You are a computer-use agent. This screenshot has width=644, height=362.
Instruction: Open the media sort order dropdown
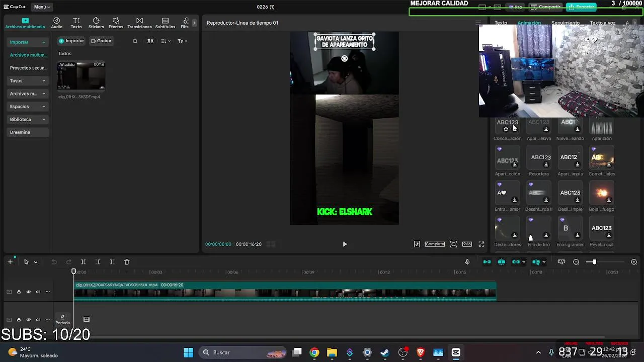(166, 41)
